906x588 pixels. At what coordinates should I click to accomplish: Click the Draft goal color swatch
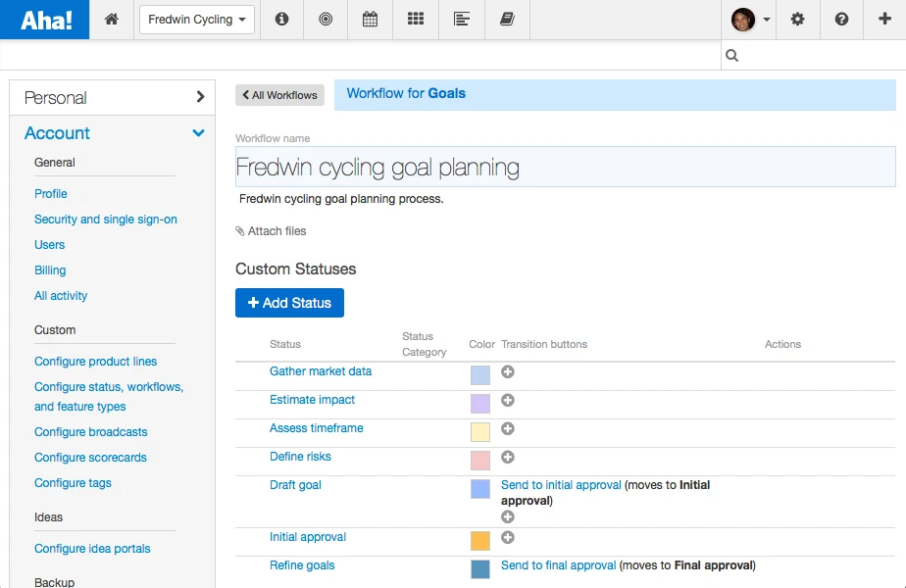point(480,489)
